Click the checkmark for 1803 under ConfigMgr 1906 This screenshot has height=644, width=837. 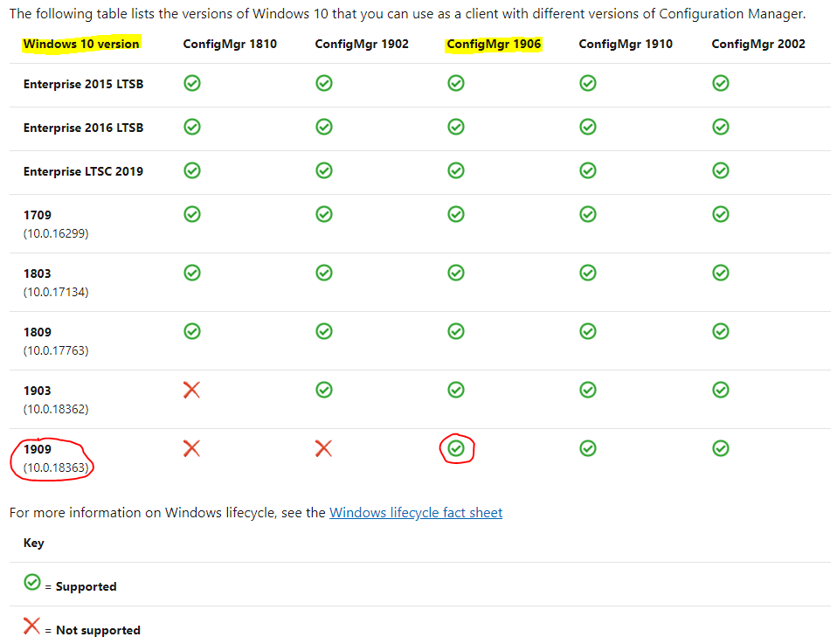(455, 273)
